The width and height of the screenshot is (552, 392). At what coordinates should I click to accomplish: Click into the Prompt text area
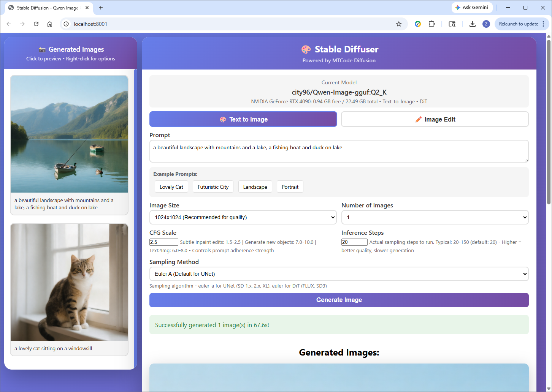point(339,151)
